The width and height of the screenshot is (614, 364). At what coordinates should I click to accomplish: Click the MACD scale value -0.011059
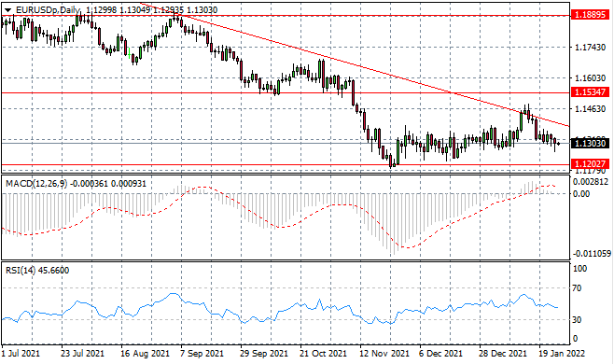point(592,254)
